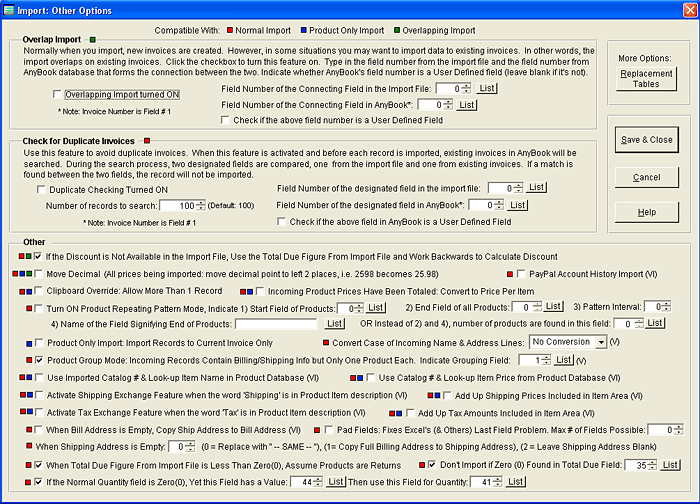This screenshot has width=700, height=504.
Task: Uncheck the Product Group Mode checkbox
Action: [38, 358]
